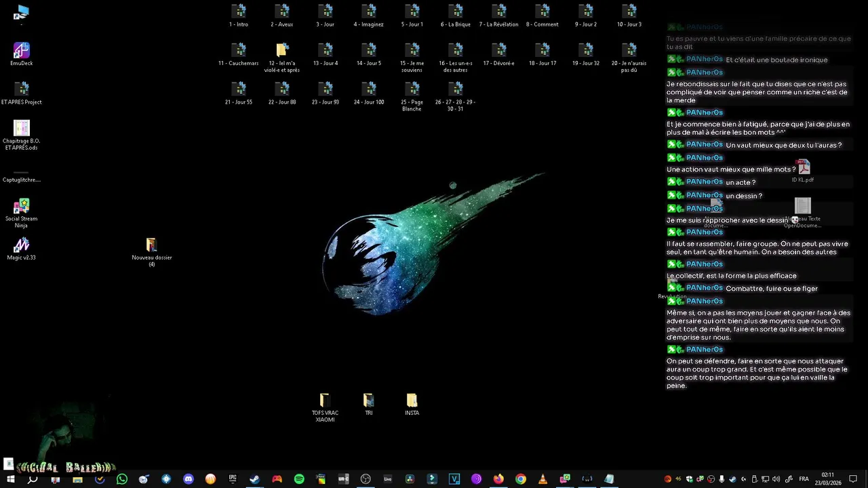The width and height of the screenshot is (868, 488).
Task: Select the '24 - Jour 100' folder
Action: pyautogui.click(x=369, y=94)
